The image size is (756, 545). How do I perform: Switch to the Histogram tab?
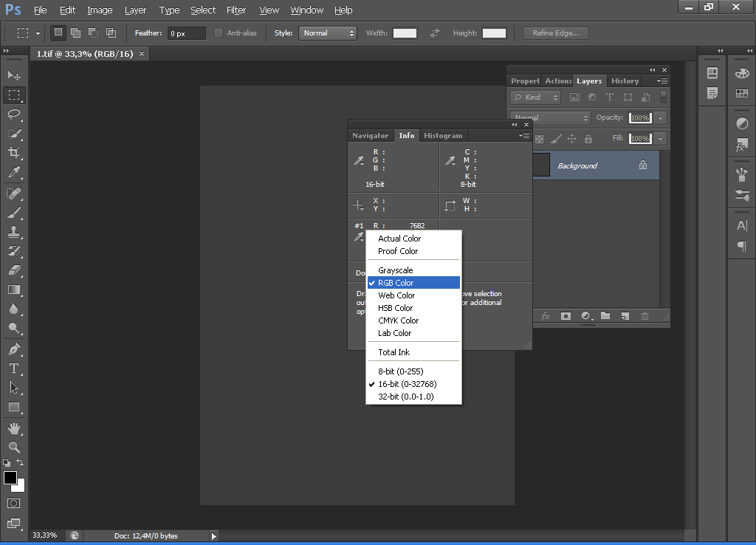[x=443, y=136]
